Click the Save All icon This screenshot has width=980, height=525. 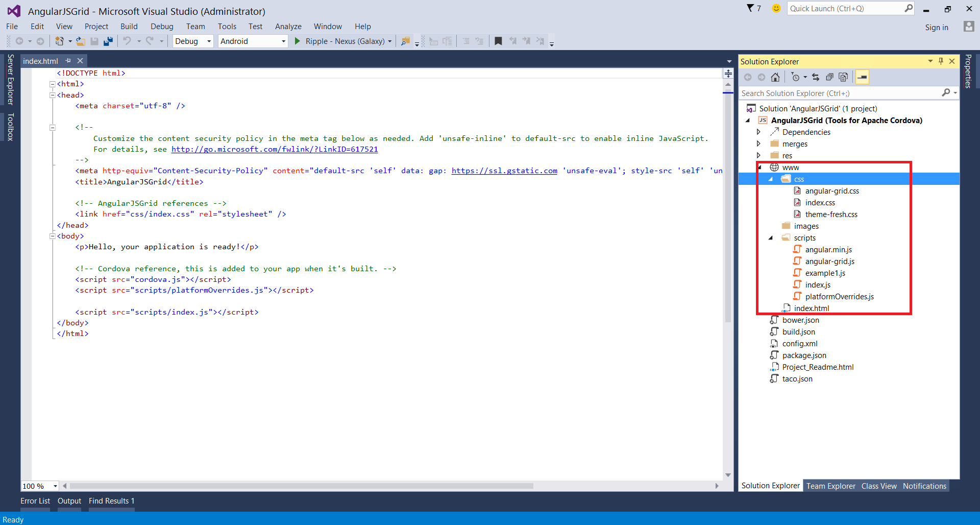tap(108, 41)
